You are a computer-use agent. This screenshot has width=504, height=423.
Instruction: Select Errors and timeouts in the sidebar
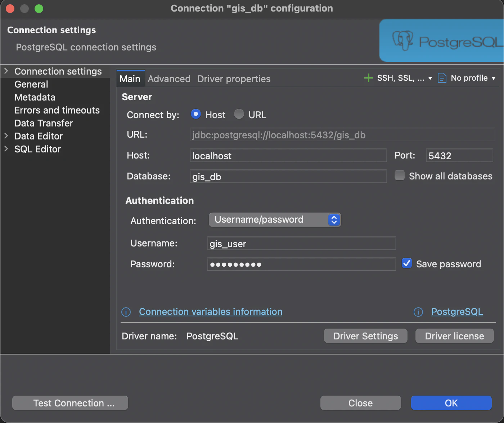pos(57,110)
